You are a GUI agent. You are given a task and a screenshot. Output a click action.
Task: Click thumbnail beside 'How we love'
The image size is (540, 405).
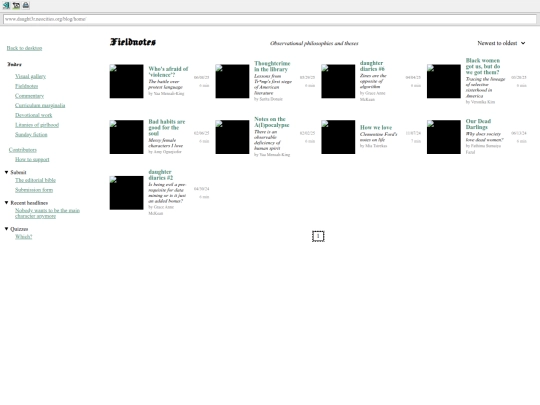tap(338, 137)
